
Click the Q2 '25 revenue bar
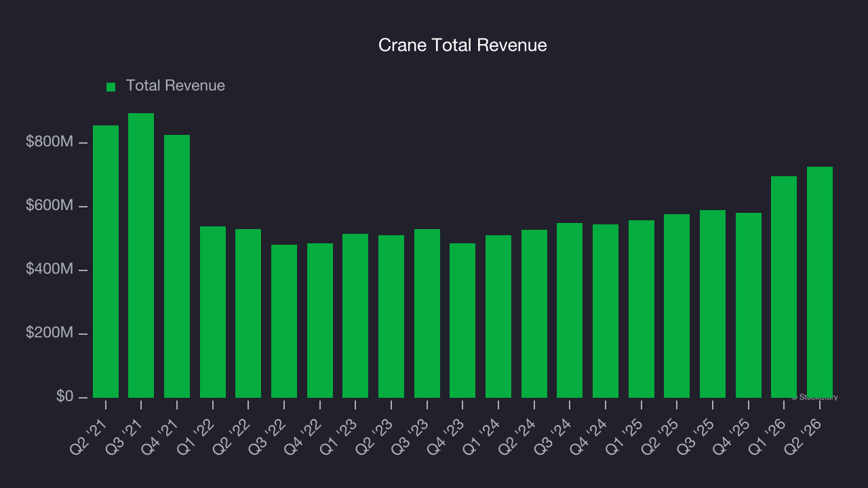677,306
